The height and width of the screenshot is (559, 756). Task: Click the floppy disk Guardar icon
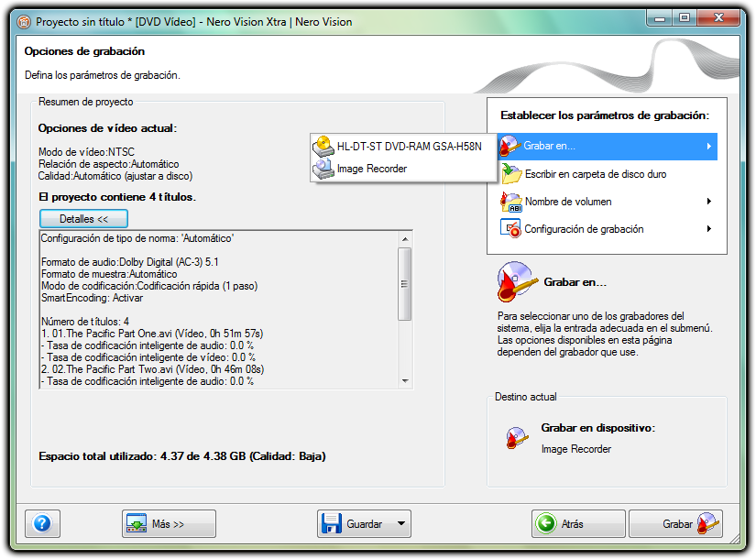tap(331, 523)
